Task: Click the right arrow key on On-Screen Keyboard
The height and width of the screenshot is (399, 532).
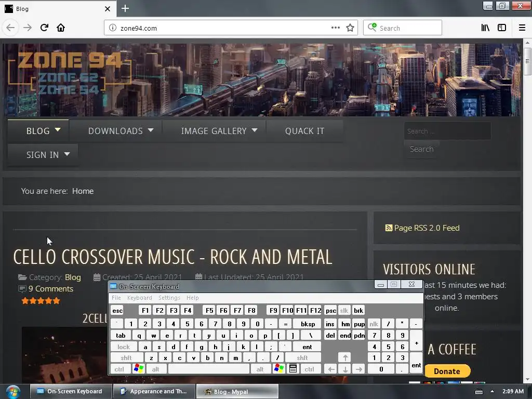Action: (359, 369)
